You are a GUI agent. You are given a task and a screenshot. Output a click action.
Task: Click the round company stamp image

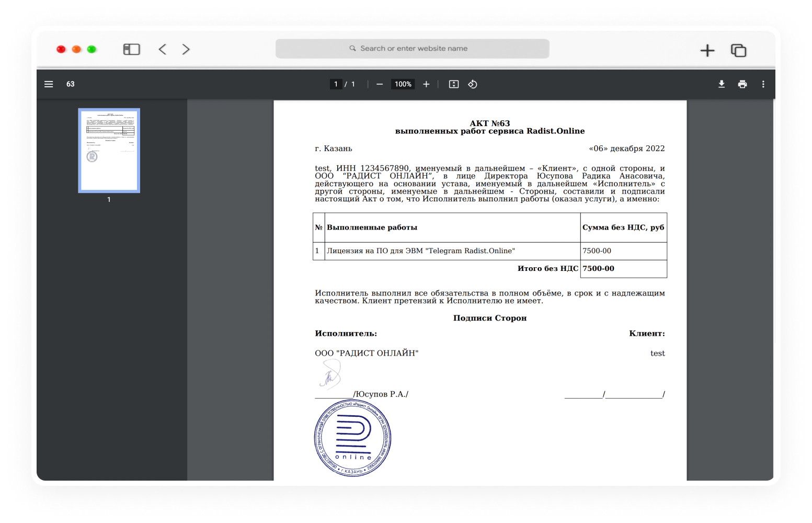point(352,438)
